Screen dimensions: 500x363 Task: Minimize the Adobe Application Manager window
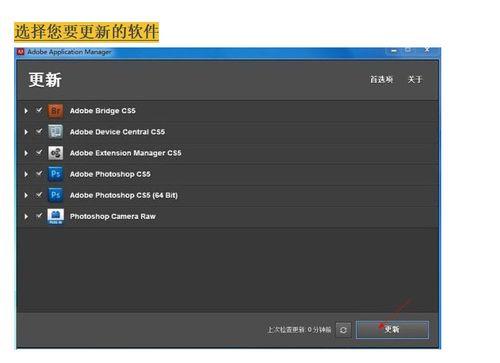point(394,51)
